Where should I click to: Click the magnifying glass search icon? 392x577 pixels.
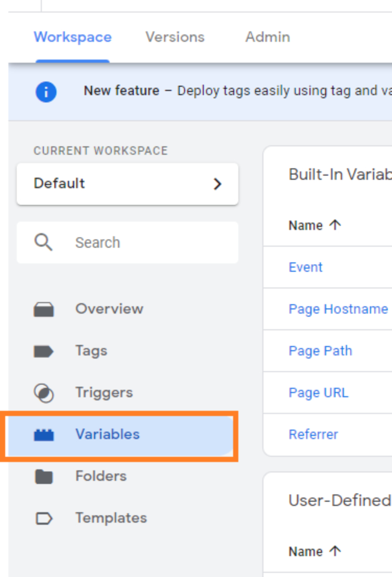43,242
